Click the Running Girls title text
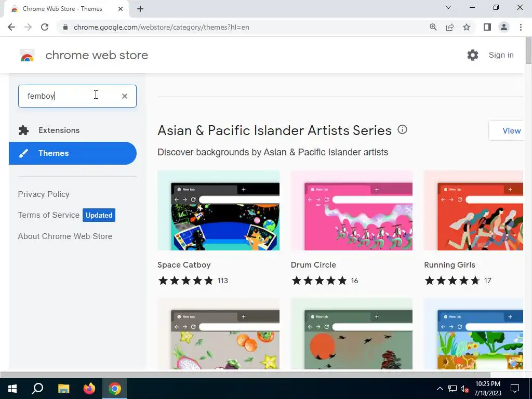 [449, 264]
